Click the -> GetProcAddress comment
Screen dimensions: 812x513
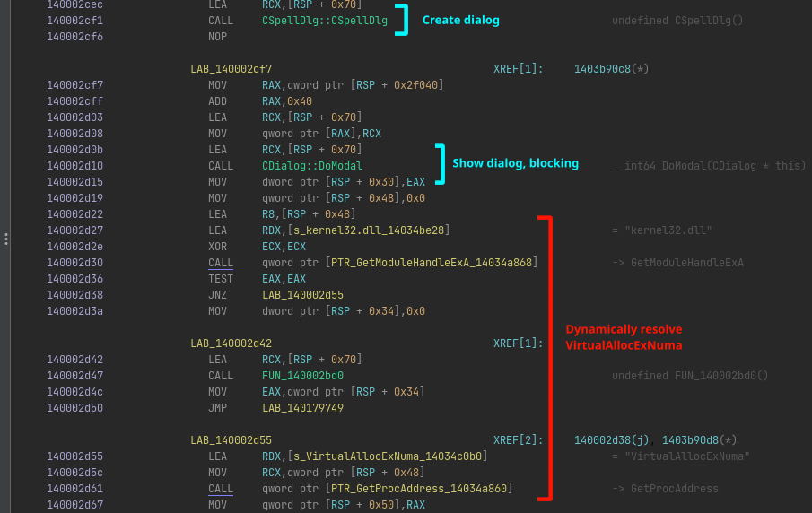tap(666, 489)
